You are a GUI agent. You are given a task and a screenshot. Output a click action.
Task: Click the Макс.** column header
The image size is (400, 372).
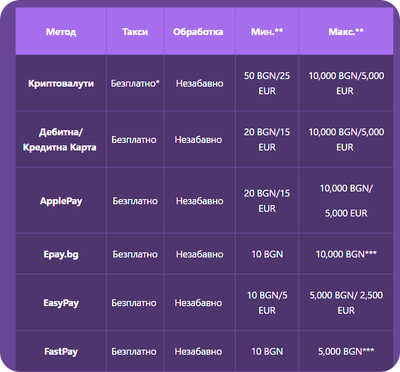pos(346,32)
